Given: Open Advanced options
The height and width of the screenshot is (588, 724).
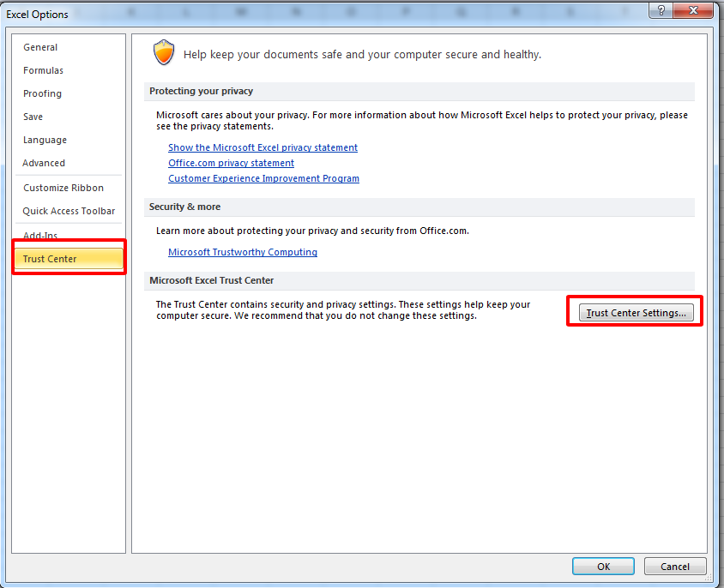Looking at the screenshot, I should pos(44,163).
